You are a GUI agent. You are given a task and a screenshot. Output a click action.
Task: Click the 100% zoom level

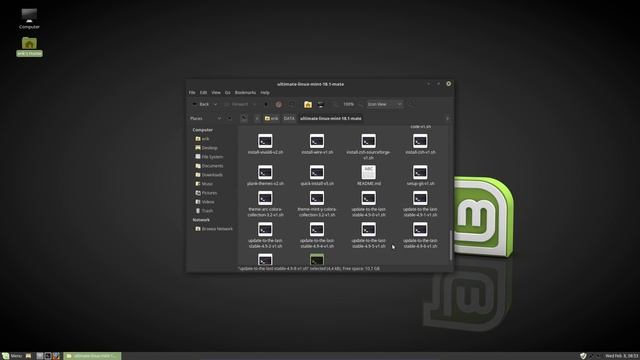point(348,104)
